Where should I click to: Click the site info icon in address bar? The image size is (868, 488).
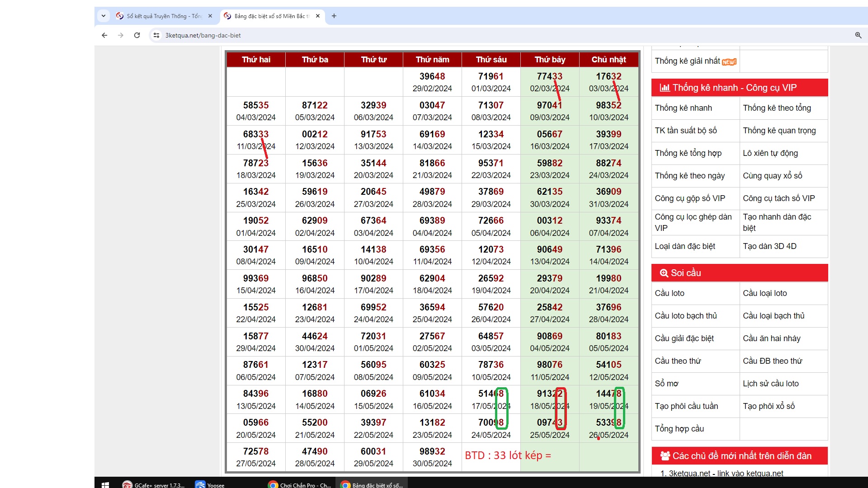point(156,35)
